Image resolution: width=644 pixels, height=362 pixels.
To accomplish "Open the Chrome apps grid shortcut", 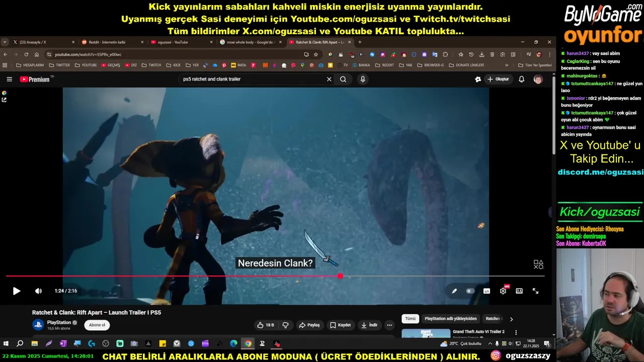I will pyautogui.click(x=5, y=65).
